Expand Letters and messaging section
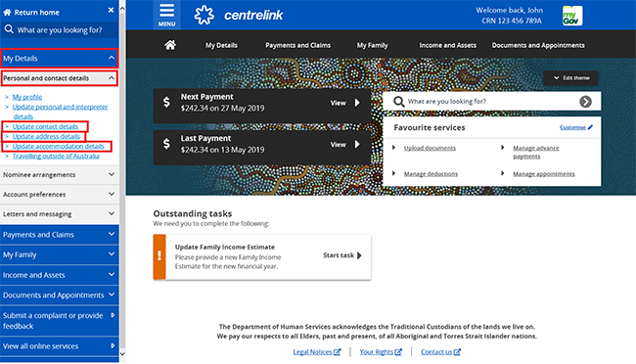Screen dimensions: 636x364 pos(60,214)
